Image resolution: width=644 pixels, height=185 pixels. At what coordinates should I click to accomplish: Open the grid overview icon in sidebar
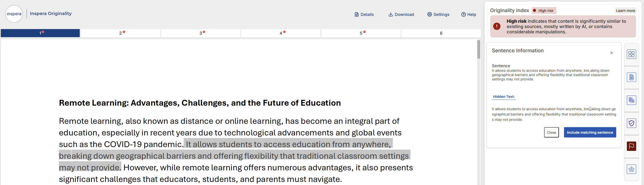click(x=631, y=54)
